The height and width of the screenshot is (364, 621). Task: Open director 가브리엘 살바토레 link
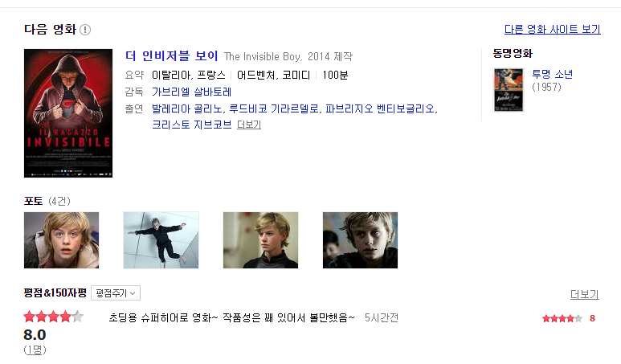pos(192,92)
